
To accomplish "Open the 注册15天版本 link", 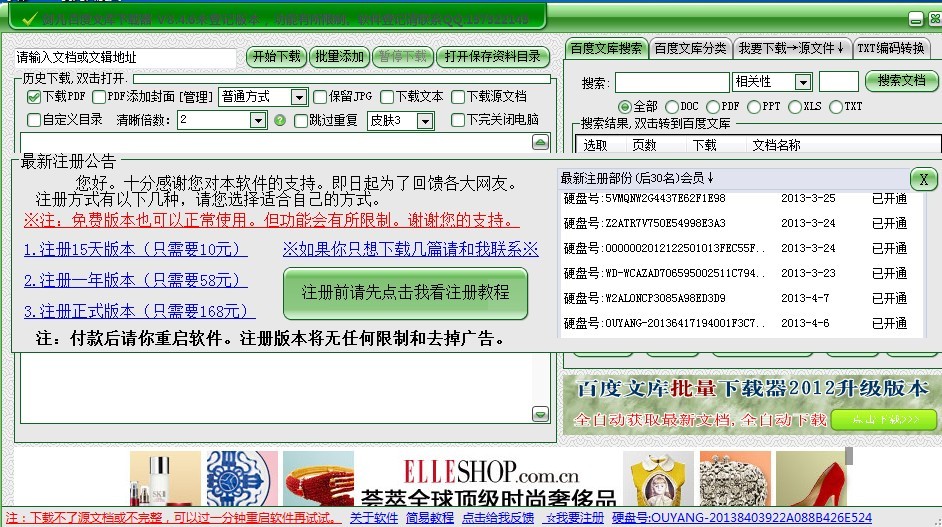I will coord(136,249).
